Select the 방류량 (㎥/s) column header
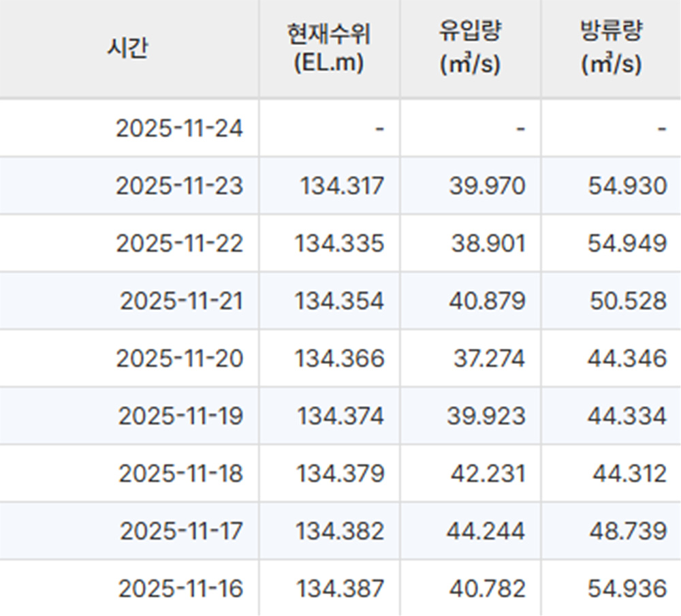Viewport: 681px width, 616px height. pyautogui.click(x=611, y=49)
